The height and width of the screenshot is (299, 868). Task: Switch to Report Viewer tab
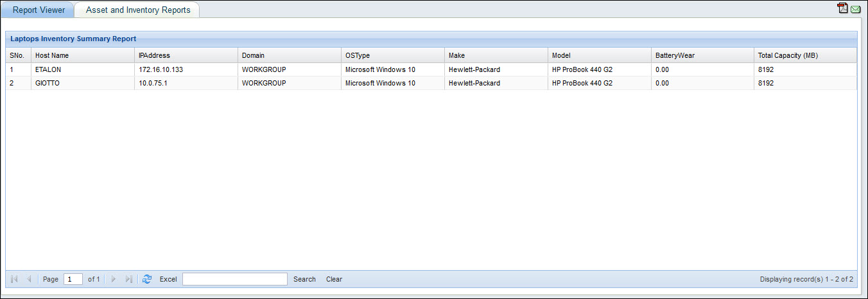pyautogui.click(x=39, y=10)
